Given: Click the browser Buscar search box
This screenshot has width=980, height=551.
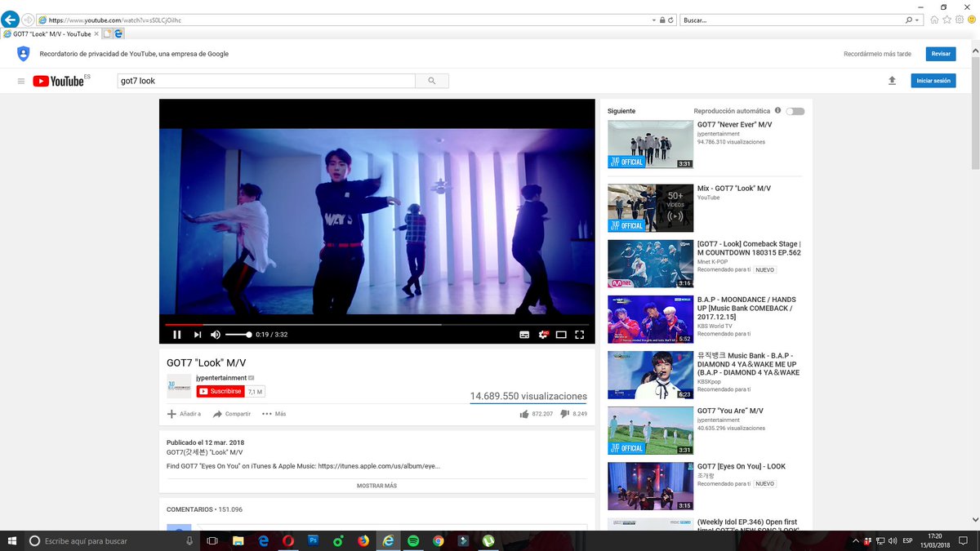Looking at the screenshot, I should click(x=792, y=20).
